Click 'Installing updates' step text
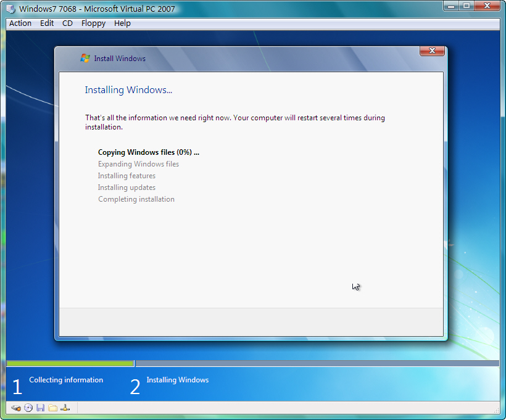Image resolution: width=506 pixels, height=420 pixels. coord(126,187)
